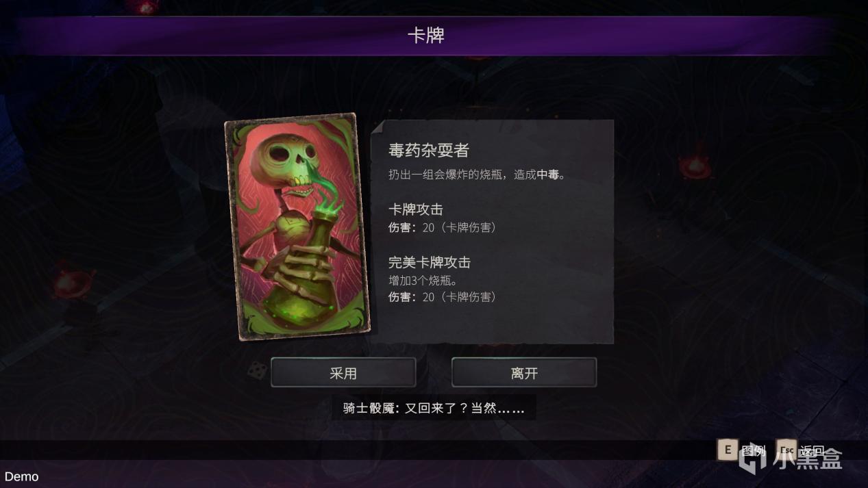Adopt the card with 采用 button
868x488 pixels.
coord(343,372)
